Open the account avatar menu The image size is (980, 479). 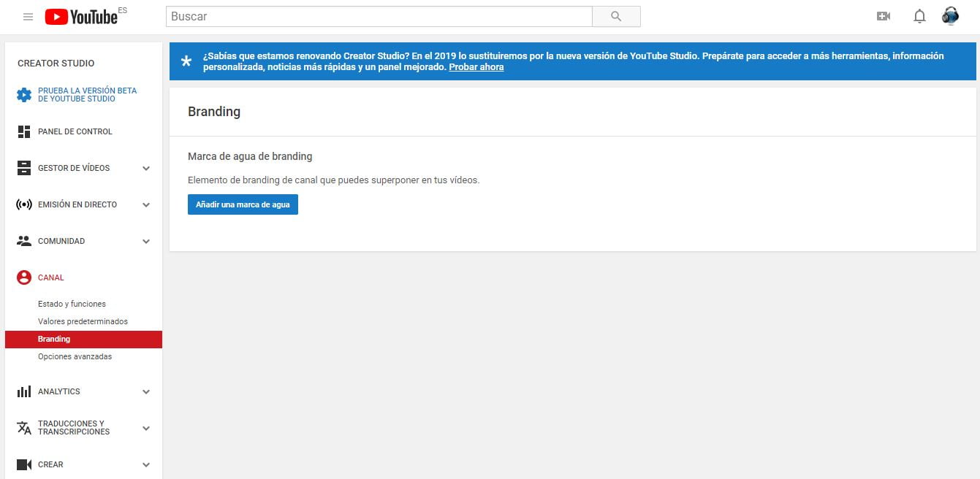click(950, 16)
